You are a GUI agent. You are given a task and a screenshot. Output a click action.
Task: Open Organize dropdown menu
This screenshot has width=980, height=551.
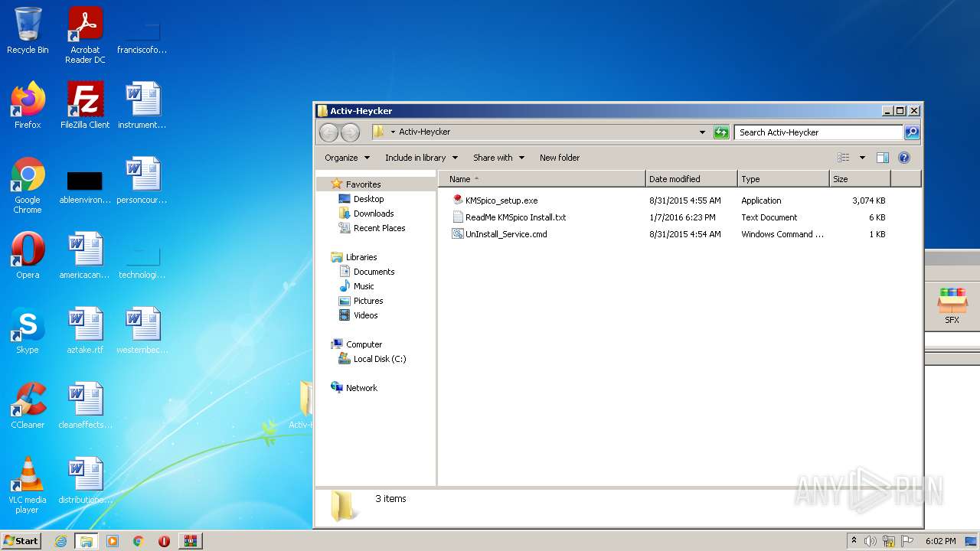click(347, 158)
